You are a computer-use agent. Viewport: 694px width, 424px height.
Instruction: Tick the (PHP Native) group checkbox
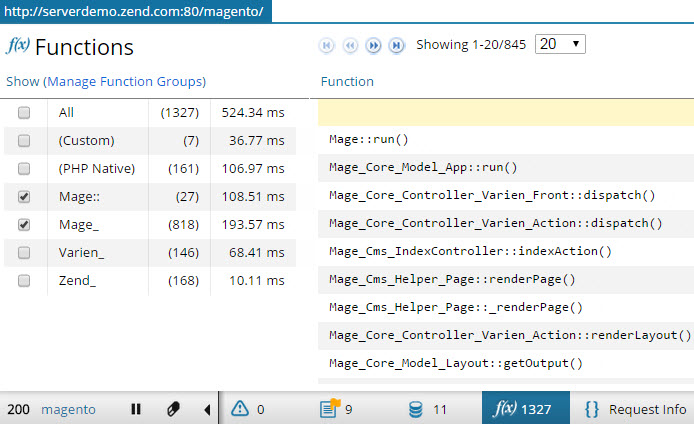pyautogui.click(x=24, y=169)
